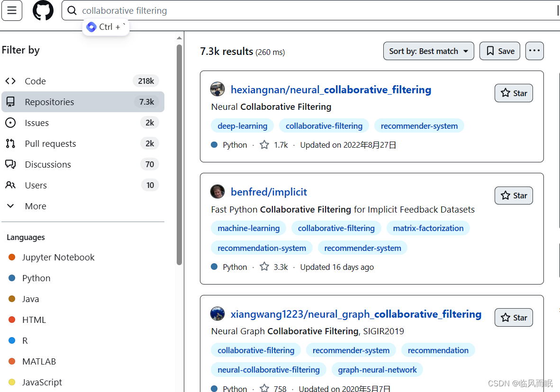Viewport: 560px width, 392px height.
Task: Expand the More filter options
Action: (x=36, y=206)
